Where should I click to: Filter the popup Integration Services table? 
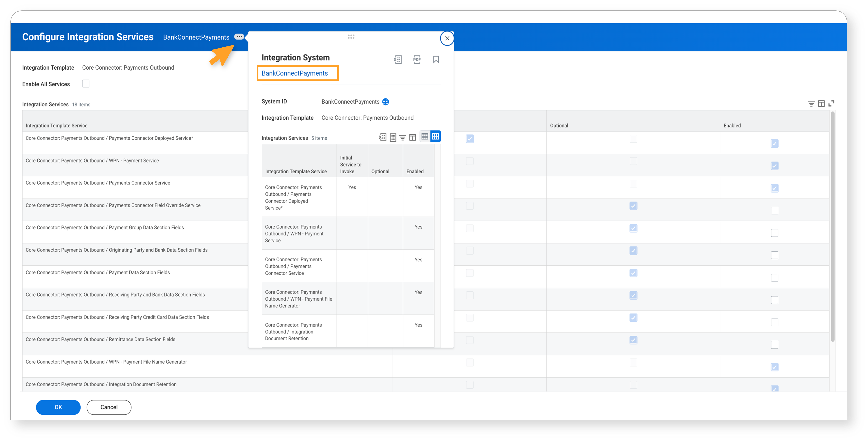coord(402,138)
